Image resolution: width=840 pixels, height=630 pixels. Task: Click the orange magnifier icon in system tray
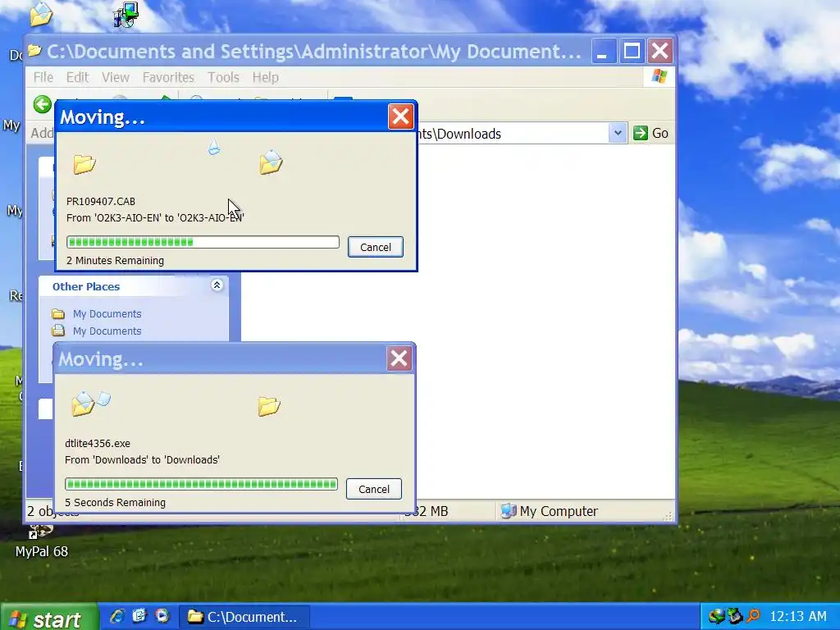point(753,617)
